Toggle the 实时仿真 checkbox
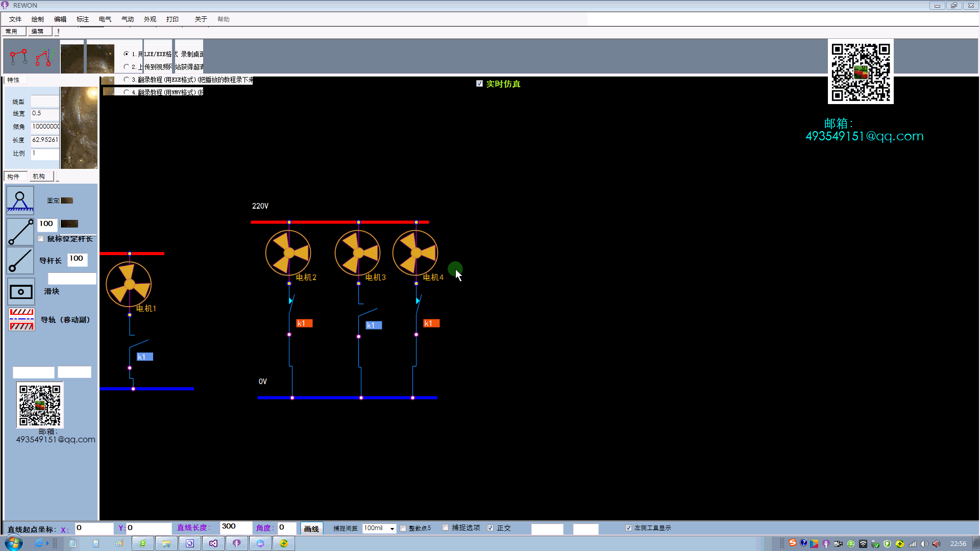Image resolution: width=980 pixels, height=551 pixels. pos(479,84)
